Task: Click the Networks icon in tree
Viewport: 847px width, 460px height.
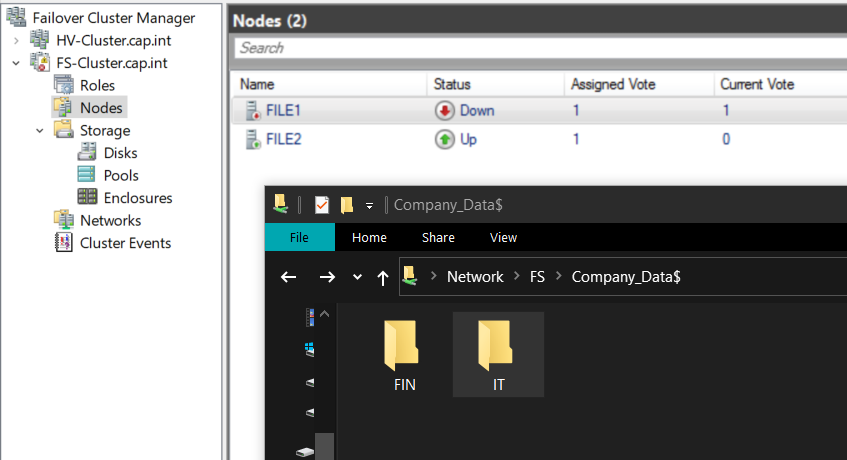Action: tap(63, 220)
